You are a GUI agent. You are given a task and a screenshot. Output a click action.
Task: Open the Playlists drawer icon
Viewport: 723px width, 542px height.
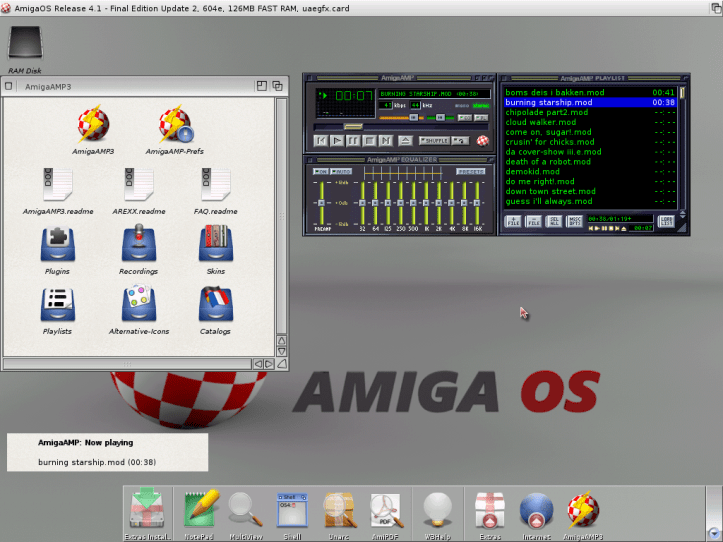57,304
